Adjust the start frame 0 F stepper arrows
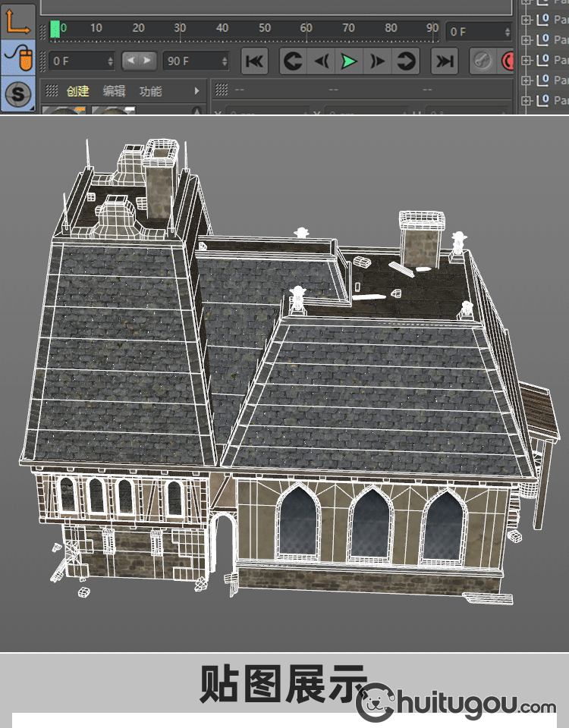The width and height of the screenshot is (569, 728). 110,61
